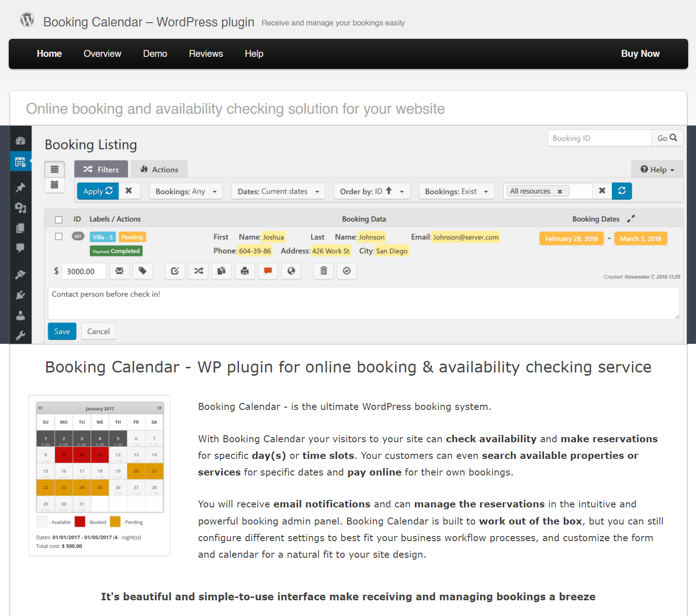Send email via the envelope icon
The width and height of the screenshot is (696, 616).
pyautogui.click(x=119, y=271)
